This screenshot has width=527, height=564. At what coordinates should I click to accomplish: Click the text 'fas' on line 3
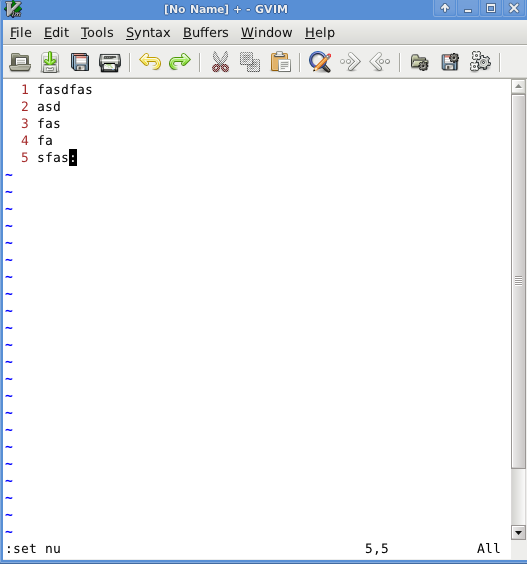pos(49,123)
